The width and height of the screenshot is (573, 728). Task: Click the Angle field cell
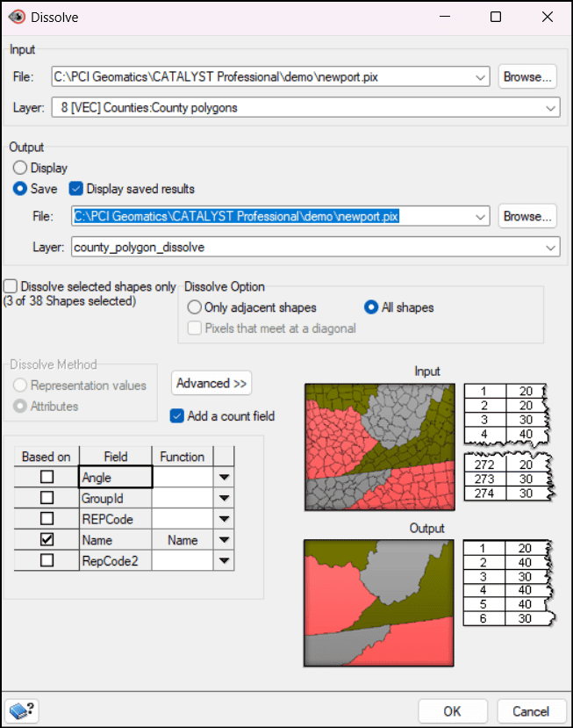116,478
